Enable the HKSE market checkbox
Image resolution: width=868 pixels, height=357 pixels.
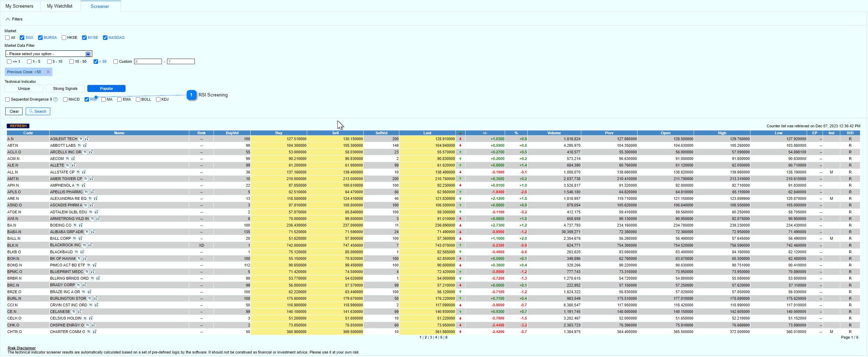point(64,37)
